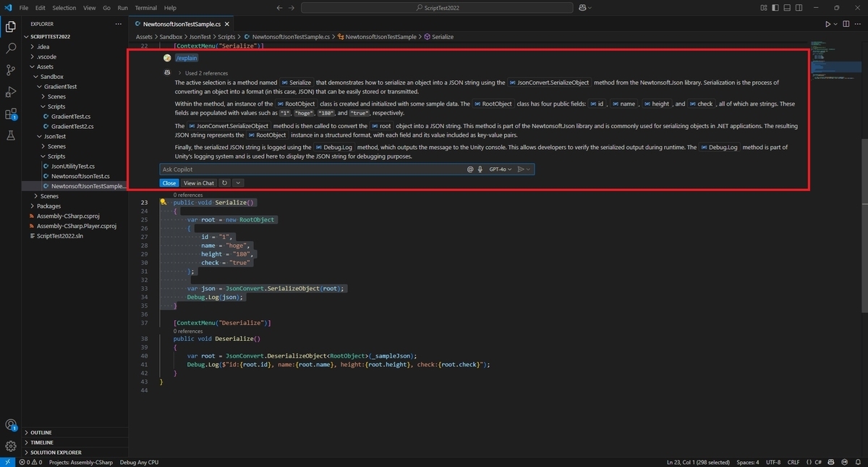Open the run button dropdown arrow

click(835, 24)
